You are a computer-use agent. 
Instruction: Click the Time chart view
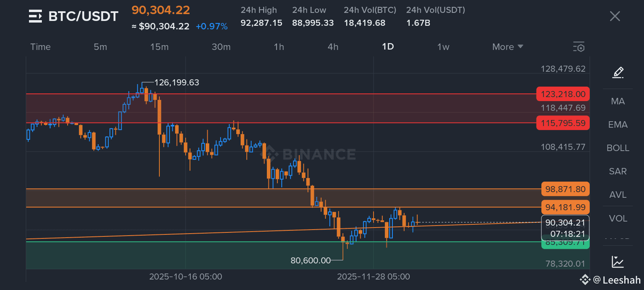tap(41, 47)
